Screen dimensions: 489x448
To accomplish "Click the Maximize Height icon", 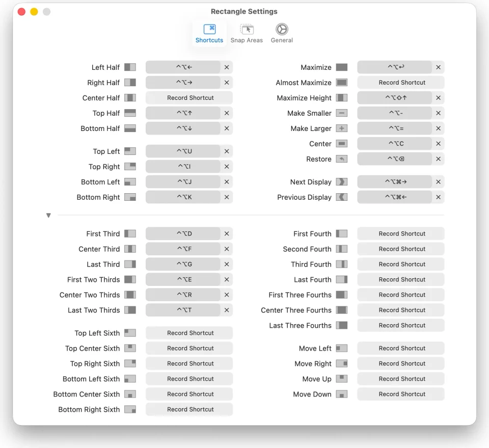I will pyautogui.click(x=341, y=98).
